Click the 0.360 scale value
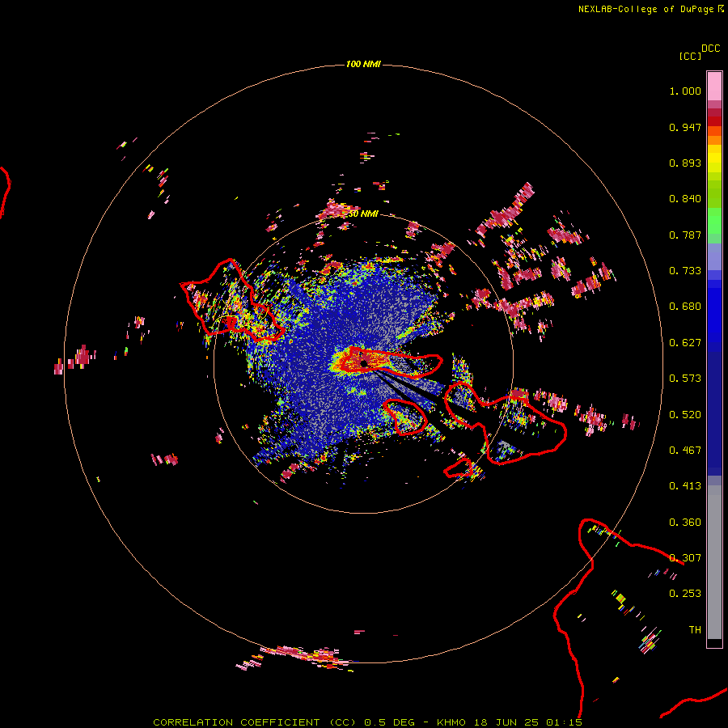The height and width of the screenshot is (728, 728). click(x=685, y=523)
